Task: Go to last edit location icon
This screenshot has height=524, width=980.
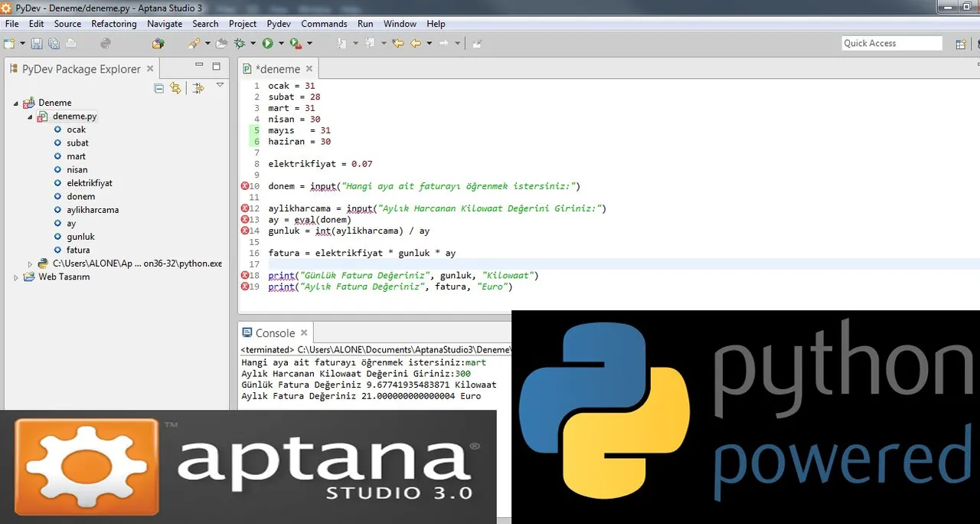Action: tap(397, 44)
